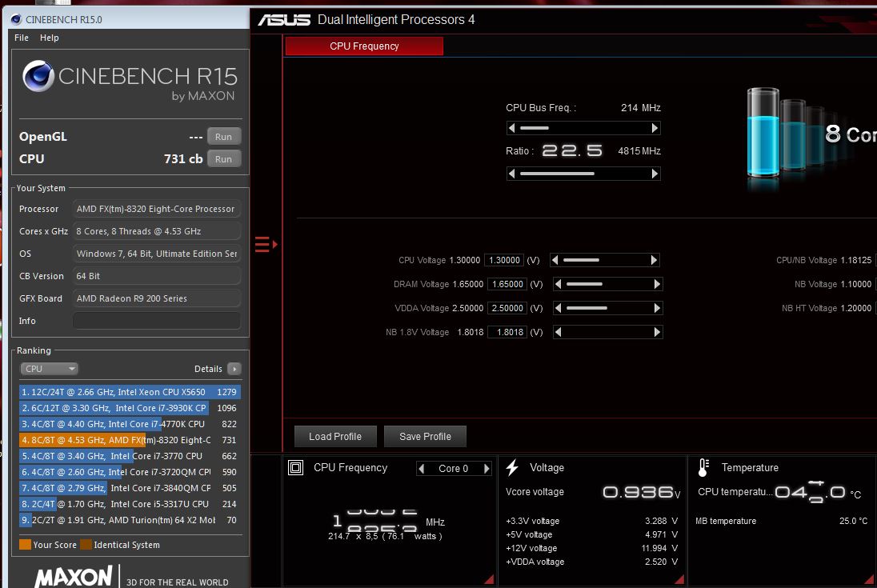
Task: Click the GFX Board AMD Radeon field
Action: [157, 298]
